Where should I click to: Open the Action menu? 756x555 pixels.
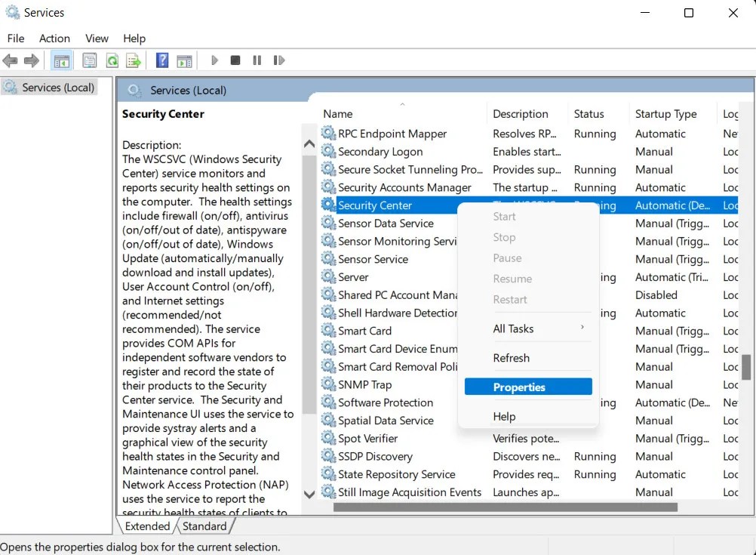tap(54, 39)
